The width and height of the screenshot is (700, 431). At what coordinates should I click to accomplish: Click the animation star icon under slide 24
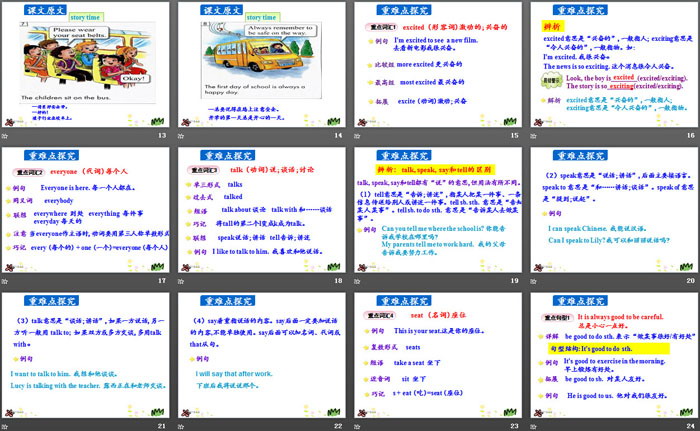[533, 424]
